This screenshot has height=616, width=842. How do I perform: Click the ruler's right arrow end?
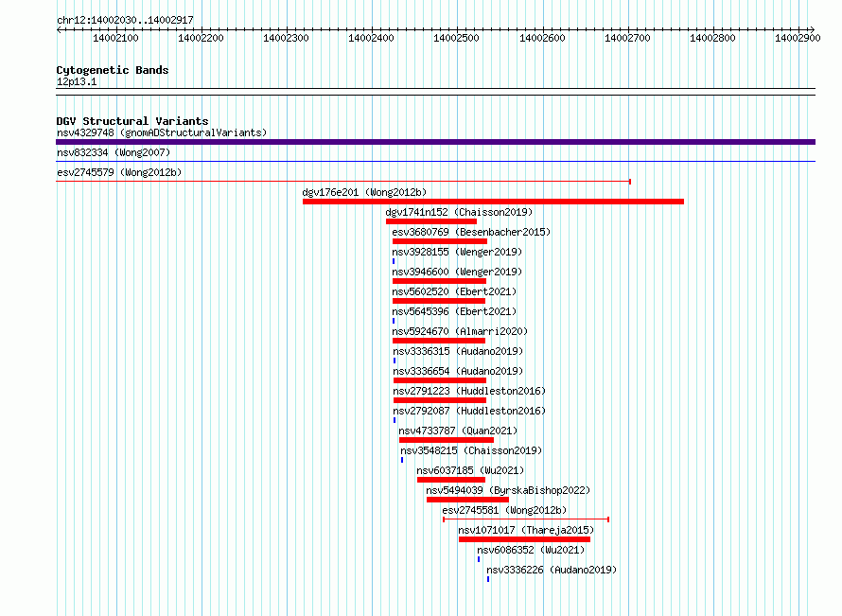coord(813,29)
